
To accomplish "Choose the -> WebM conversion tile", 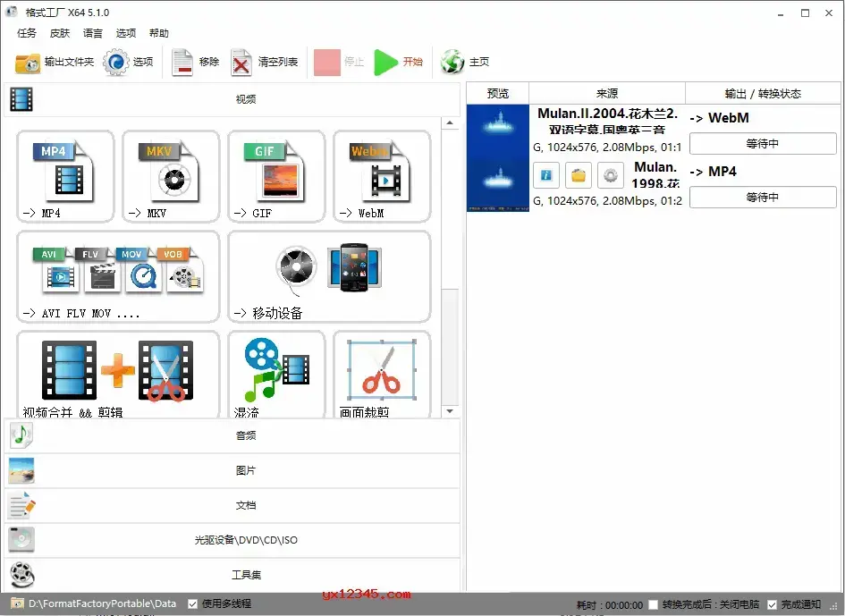I will pyautogui.click(x=382, y=176).
